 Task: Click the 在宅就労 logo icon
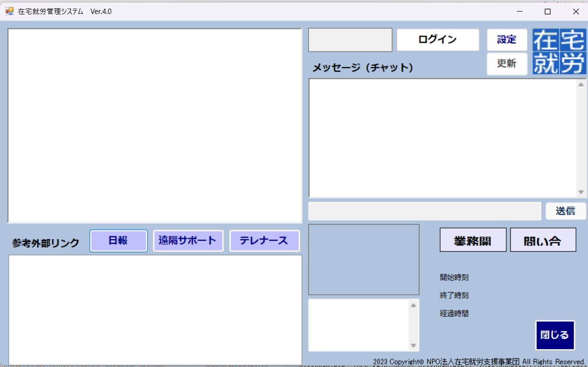coord(559,51)
